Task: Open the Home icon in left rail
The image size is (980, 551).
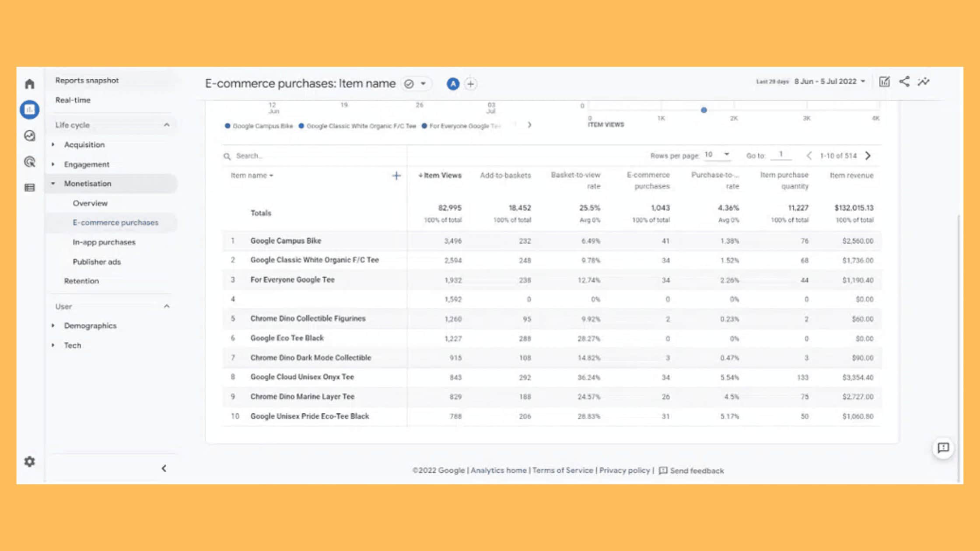Action: [x=29, y=84]
